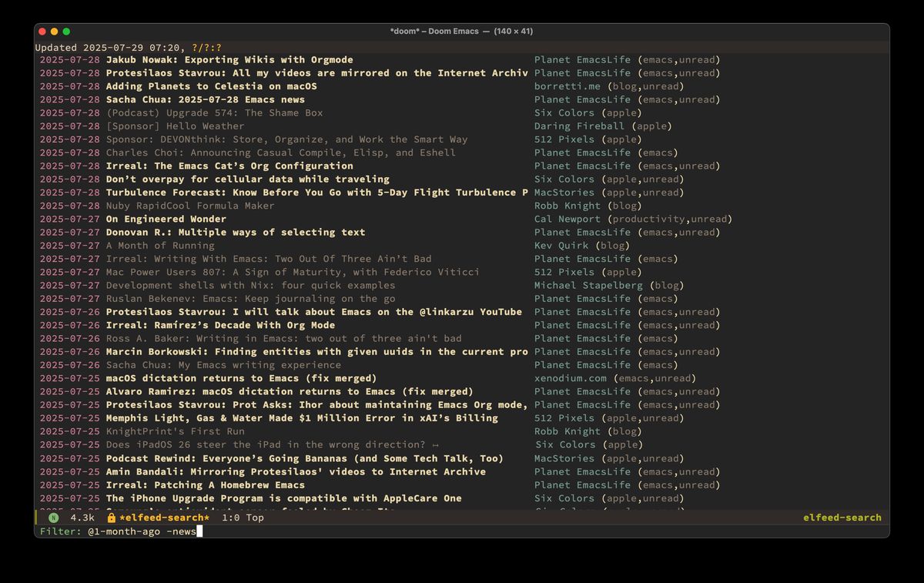This screenshot has height=583, width=924.
Task: Select KnightPrint's First Run entry
Action: point(175,431)
